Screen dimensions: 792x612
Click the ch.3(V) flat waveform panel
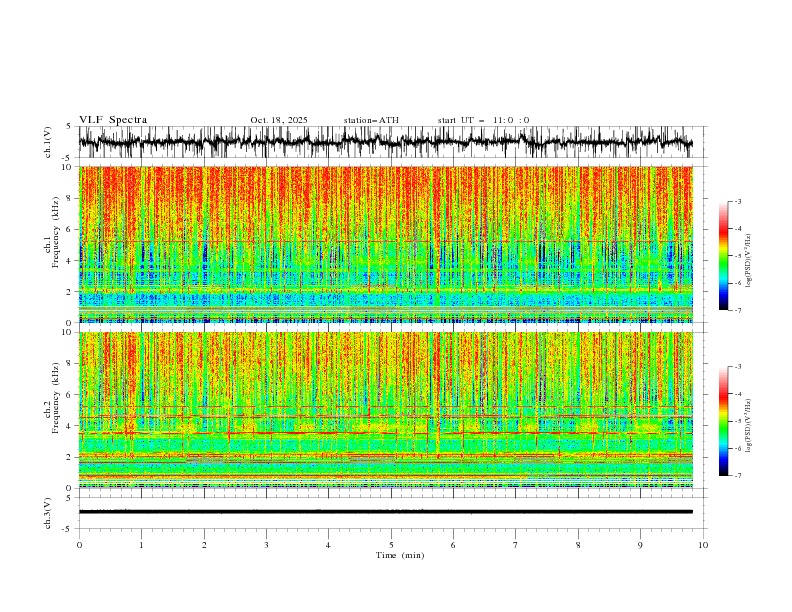click(x=393, y=513)
